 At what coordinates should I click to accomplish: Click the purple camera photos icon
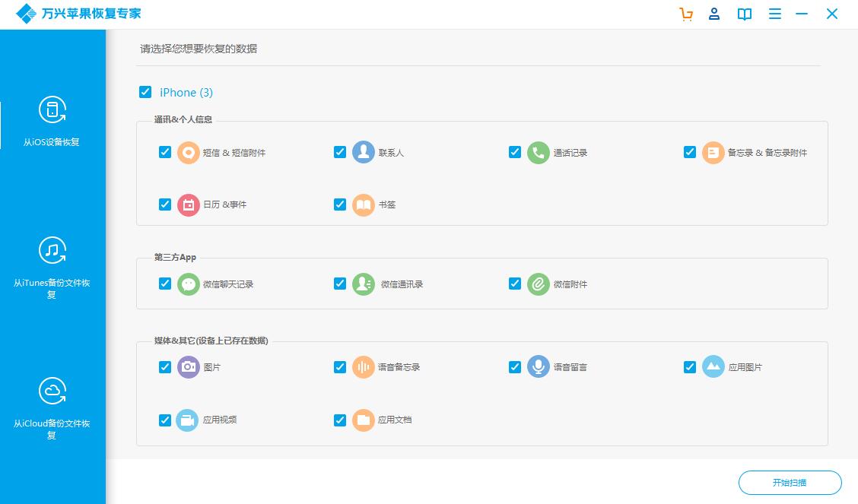(188, 367)
